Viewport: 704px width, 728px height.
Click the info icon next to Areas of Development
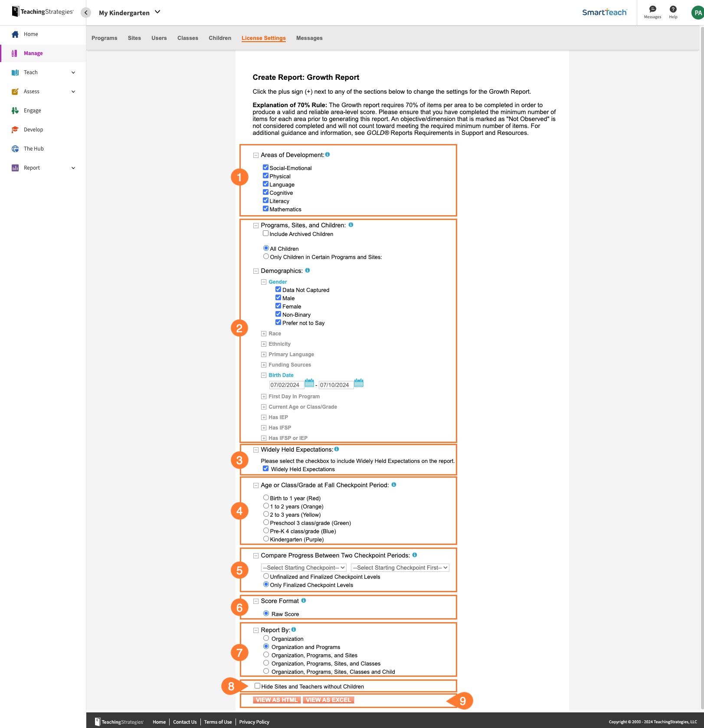coord(327,154)
